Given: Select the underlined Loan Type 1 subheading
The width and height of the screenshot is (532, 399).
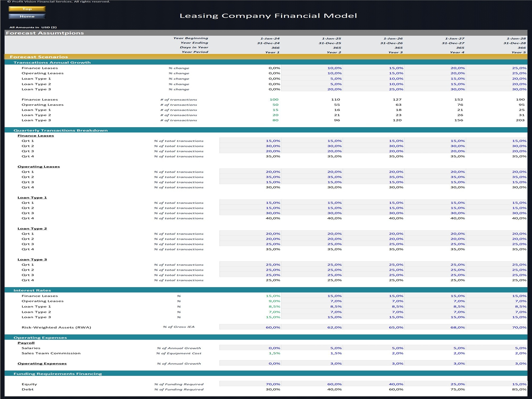Looking at the screenshot, I should (x=32, y=198).
